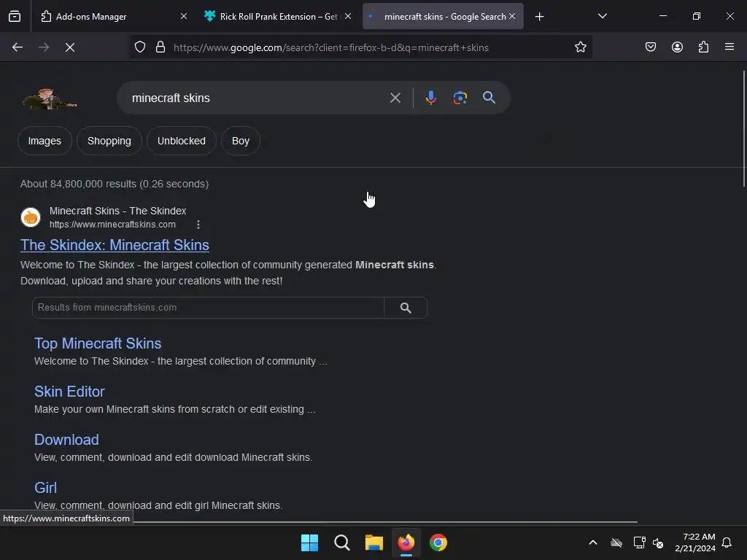Submit search with magnifier icon
Screen dimensions: 747x560
coord(489,98)
